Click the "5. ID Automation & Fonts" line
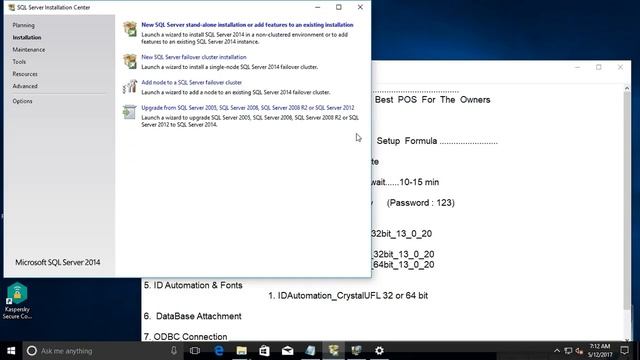 tap(193, 285)
